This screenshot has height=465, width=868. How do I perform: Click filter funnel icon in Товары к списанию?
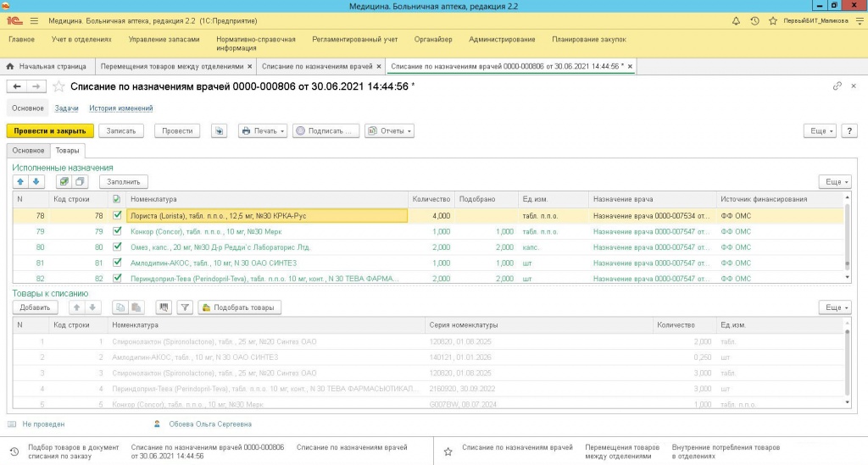click(185, 307)
